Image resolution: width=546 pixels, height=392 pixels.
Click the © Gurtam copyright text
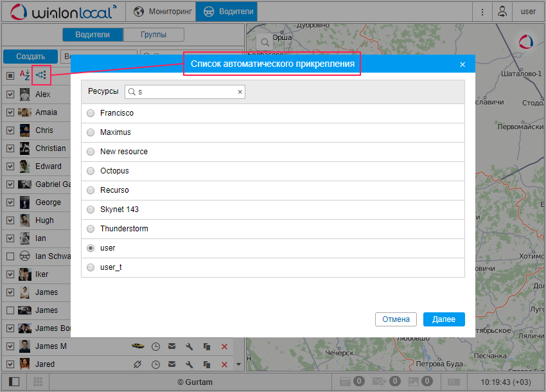point(195,382)
